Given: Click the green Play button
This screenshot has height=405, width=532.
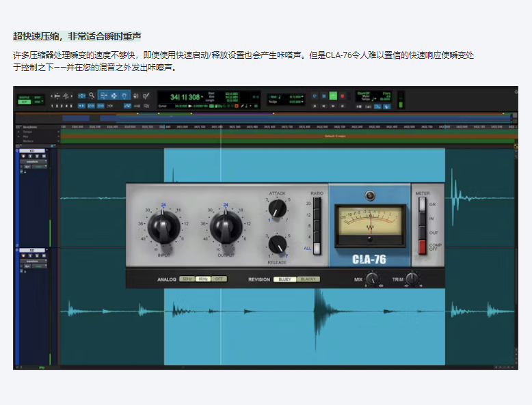Looking at the screenshot, I should pyautogui.click(x=333, y=96).
